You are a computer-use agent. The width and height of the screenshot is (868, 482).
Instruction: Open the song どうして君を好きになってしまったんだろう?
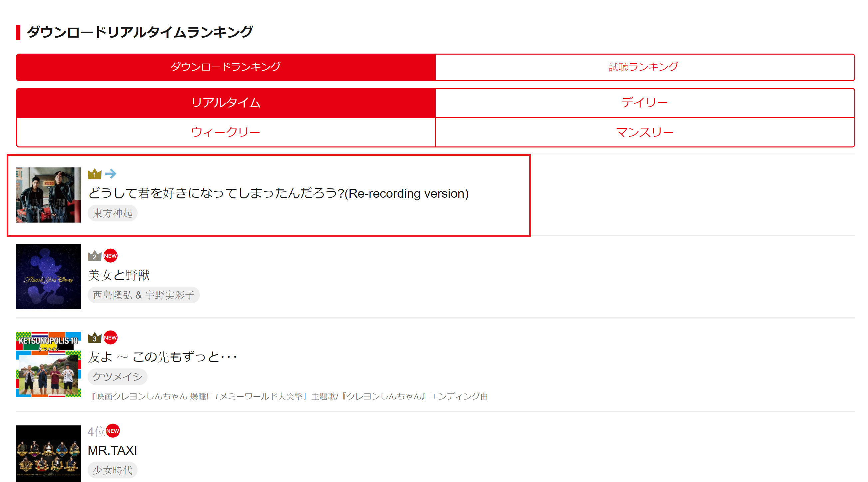[278, 193]
